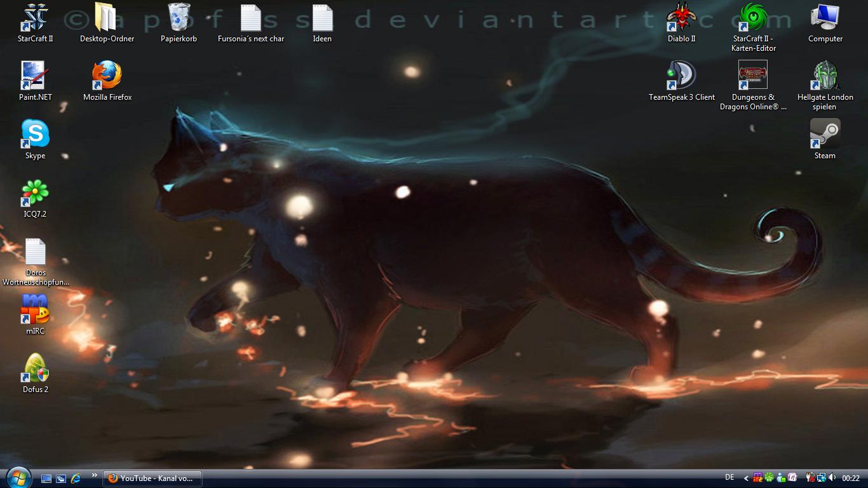Open the Dofus 2 shortcut

pyautogui.click(x=36, y=374)
